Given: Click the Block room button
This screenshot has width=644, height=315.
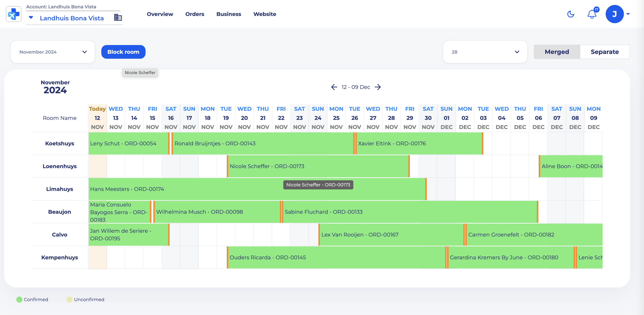Looking at the screenshot, I should pyautogui.click(x=123, y=52).
